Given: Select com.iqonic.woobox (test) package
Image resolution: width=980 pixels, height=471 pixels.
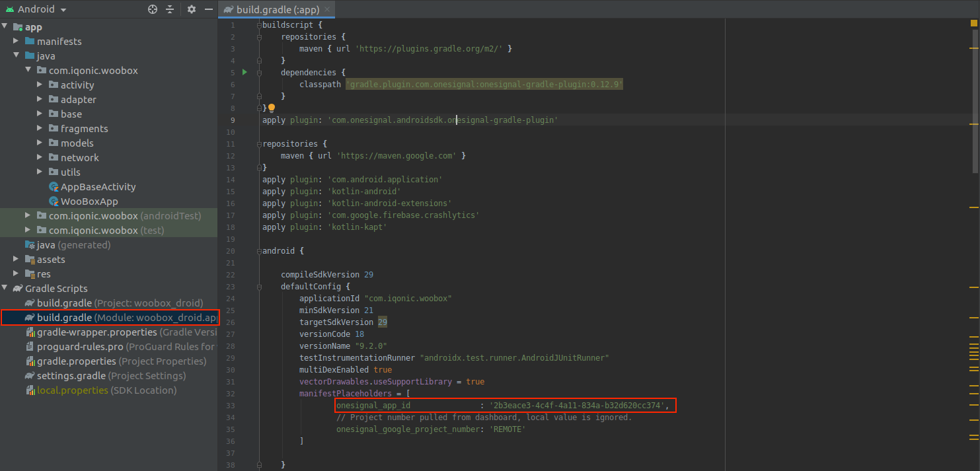Looking at the screenshot, I should coord(106,231).
